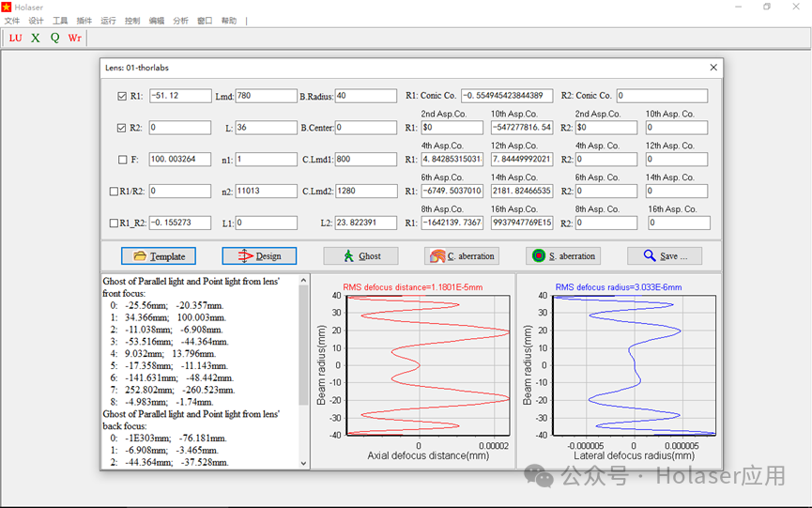Click R2 16th Asp. Co. field
Viewport: 812px width, 508px height.
pos(679,223)
